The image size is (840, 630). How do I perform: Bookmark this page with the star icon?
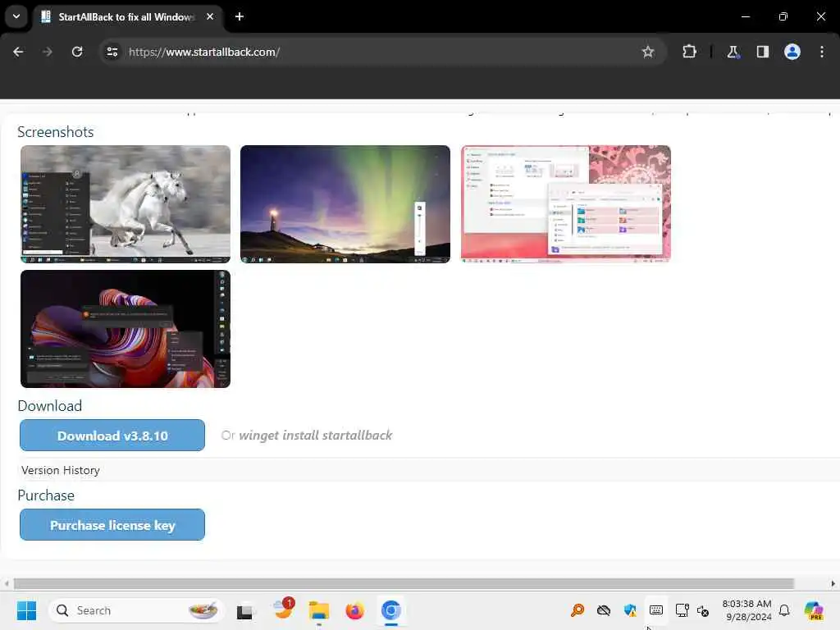coord(648,52)
